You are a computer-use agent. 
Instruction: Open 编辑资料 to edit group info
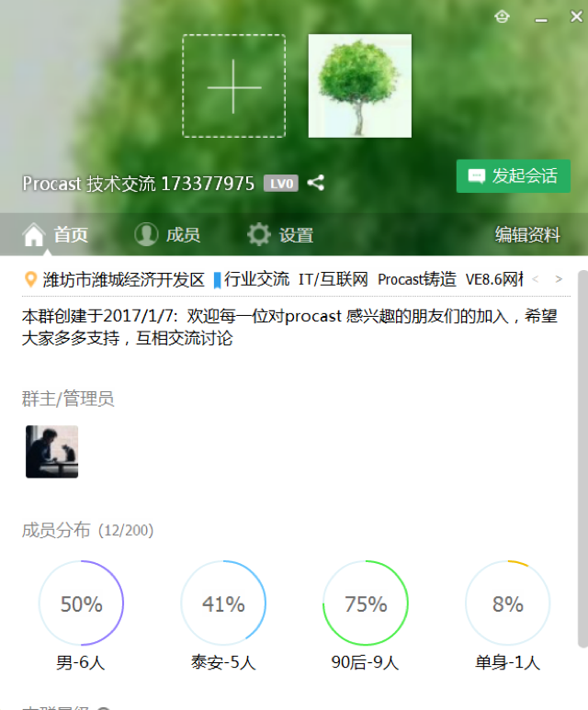pyautogui.click(x=527, y=234)
